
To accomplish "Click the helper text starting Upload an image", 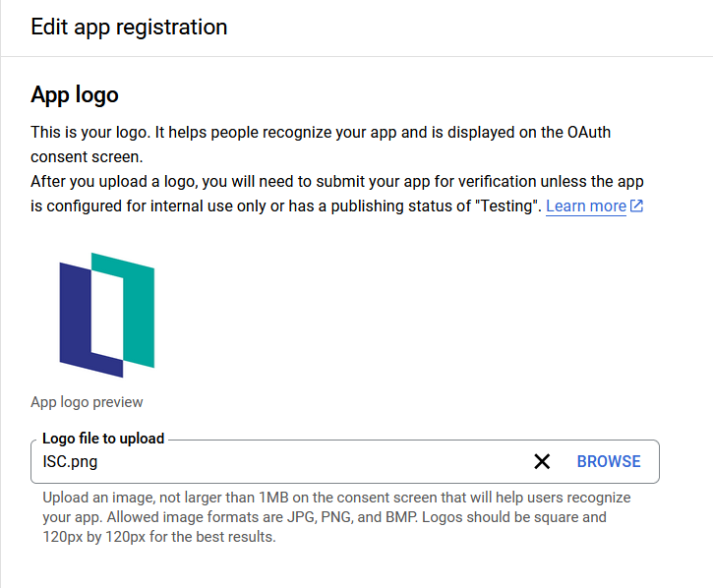I will (336, 517).
